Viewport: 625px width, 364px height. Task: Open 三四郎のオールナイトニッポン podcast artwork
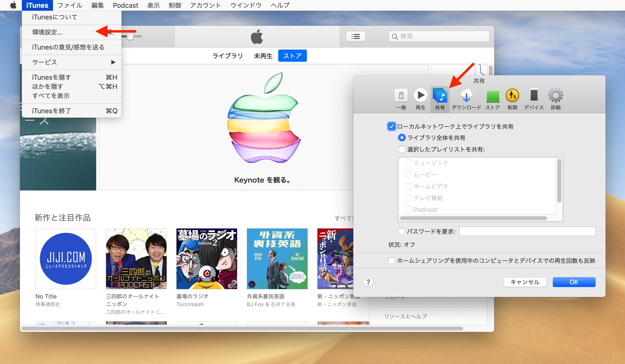click(136, 259)
